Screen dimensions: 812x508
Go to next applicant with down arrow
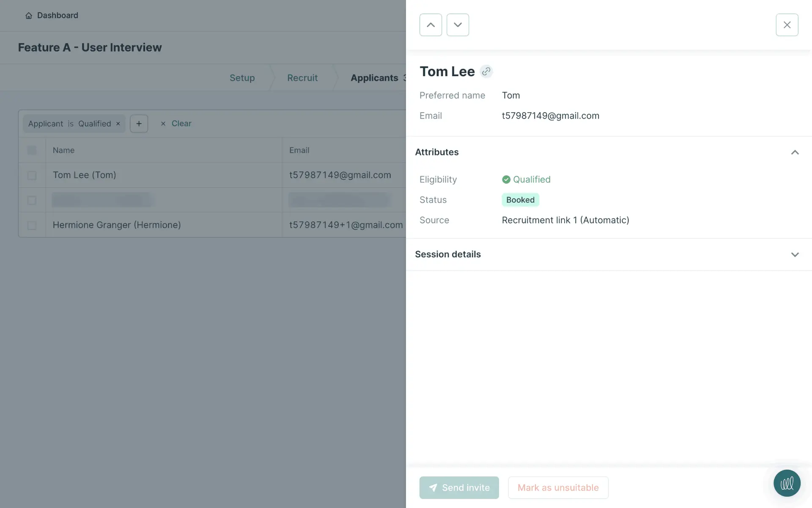point(458,25)
